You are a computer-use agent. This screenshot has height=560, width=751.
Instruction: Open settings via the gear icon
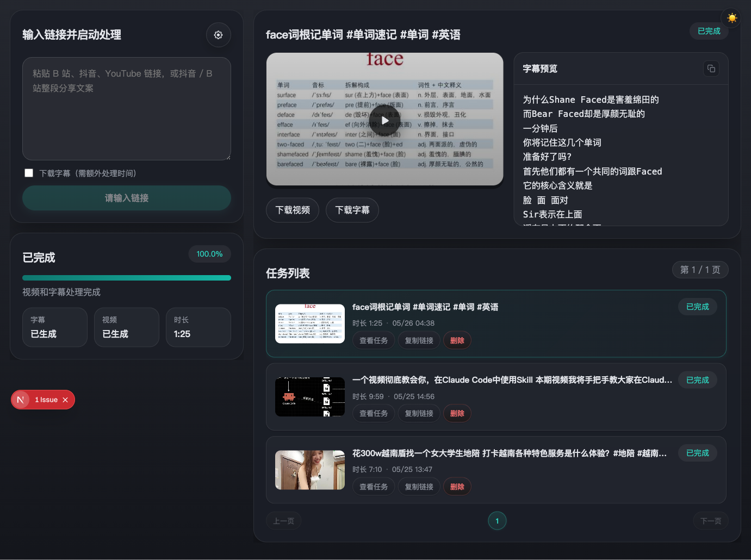(x=218, y=35)
